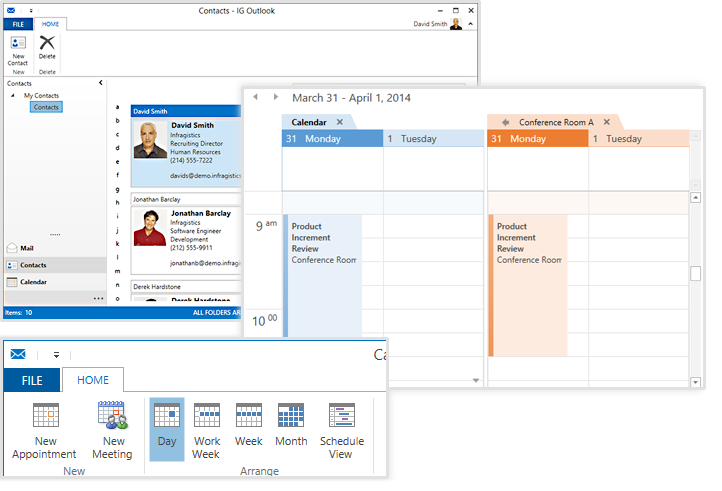Viewport: 722px width, 491px height.
Task: Click New Meeting icon
Action: pos(112,415)
